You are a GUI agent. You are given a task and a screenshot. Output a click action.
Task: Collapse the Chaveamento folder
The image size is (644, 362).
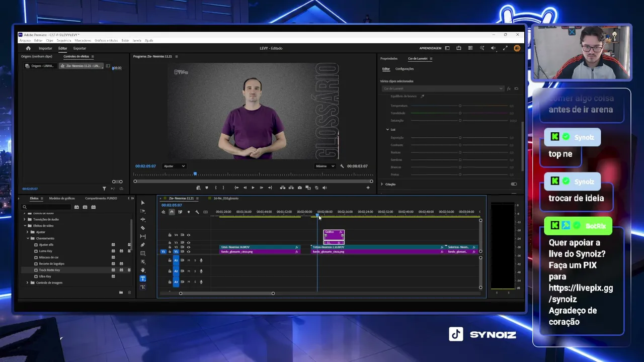tap(28, 238)
